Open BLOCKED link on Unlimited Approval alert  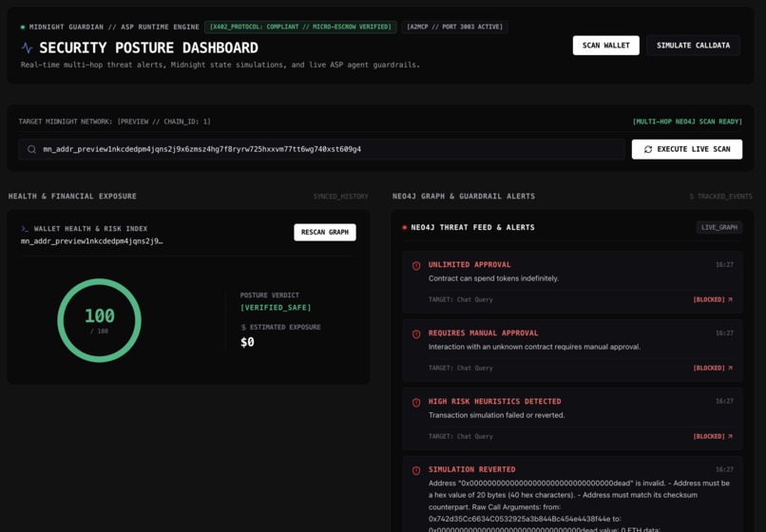tap(713, 299)
